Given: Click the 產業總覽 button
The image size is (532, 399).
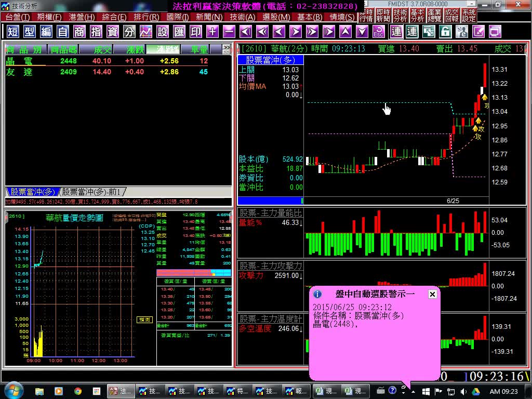Looking at the screenshot, I should [434, 16].
